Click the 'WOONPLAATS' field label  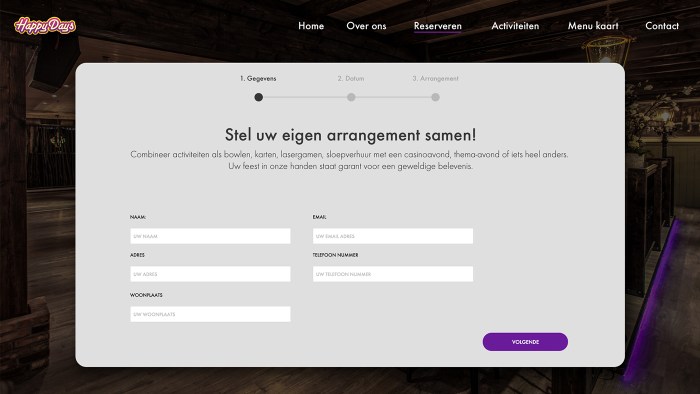click(x=146, y=295)
